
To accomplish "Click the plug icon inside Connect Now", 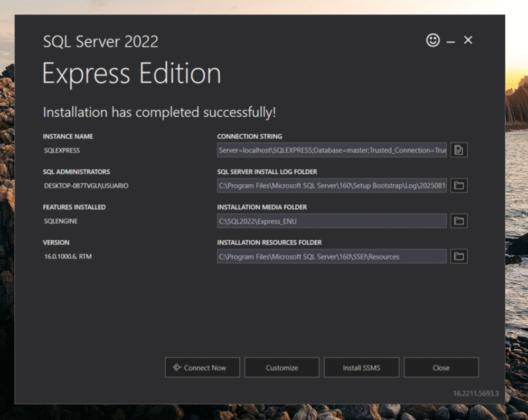I will 177,367.
